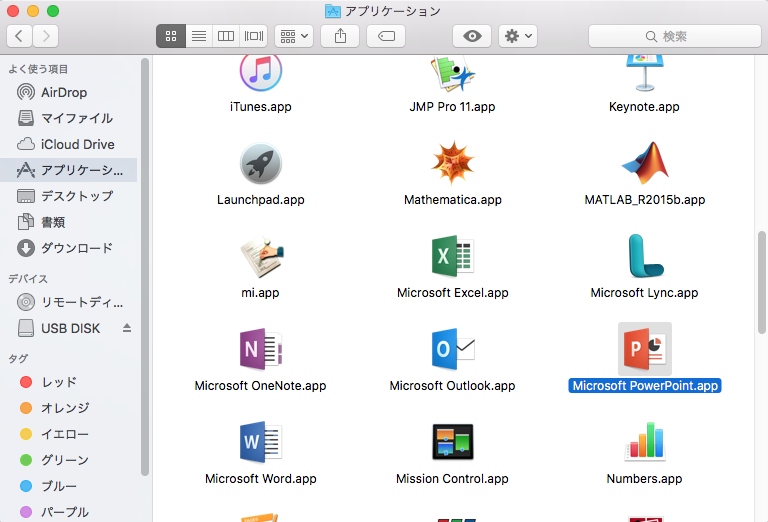Image resolution: width=768 pixels, height=522 pixels.
Task: Click the 検索 search field
Action: coord(674,36)
